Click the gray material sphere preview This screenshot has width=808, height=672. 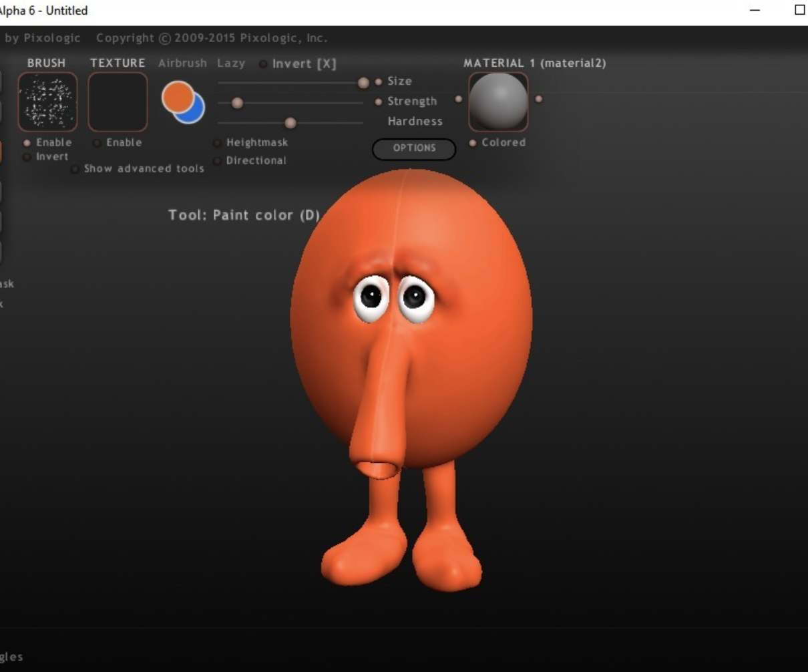[498, 102]
